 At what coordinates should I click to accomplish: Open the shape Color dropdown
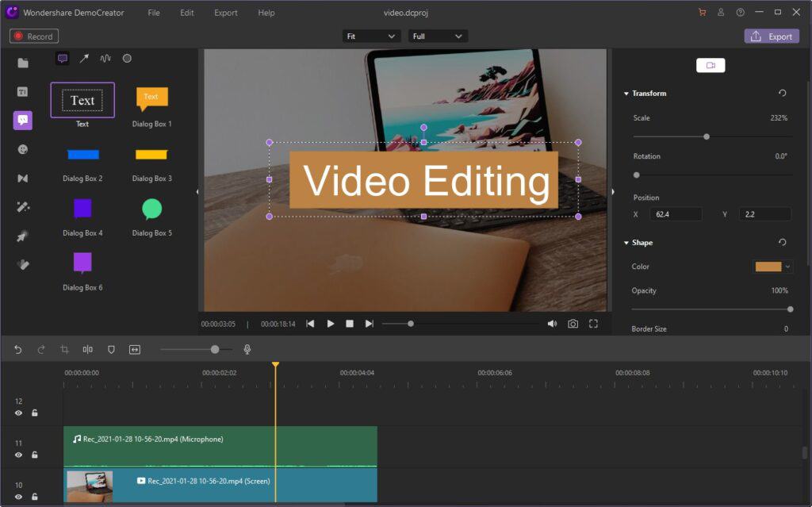(772, 267)
